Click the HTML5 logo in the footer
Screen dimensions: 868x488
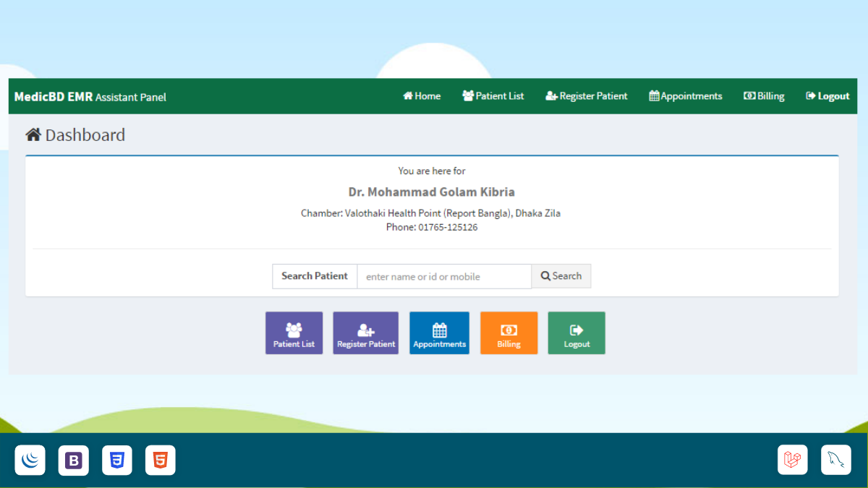tap(160, 460)
